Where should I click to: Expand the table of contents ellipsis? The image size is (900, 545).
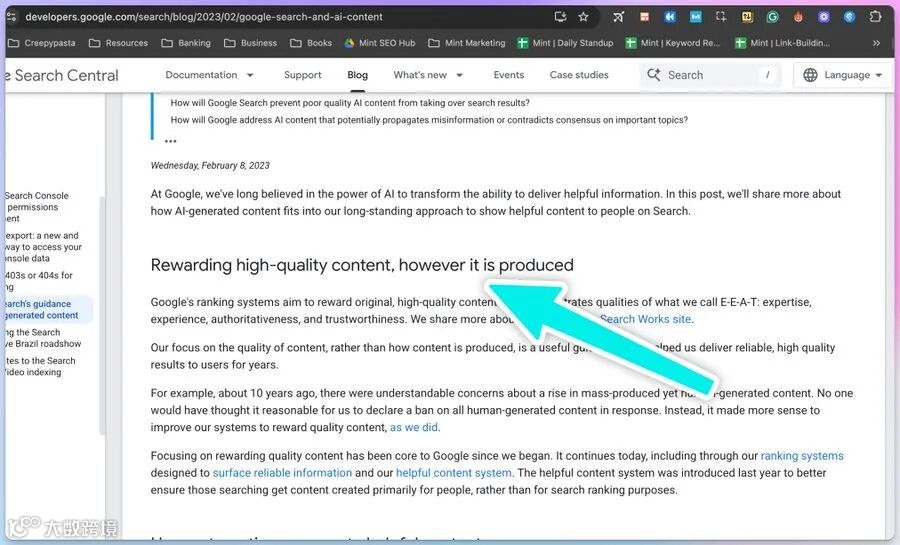point(170,141)
